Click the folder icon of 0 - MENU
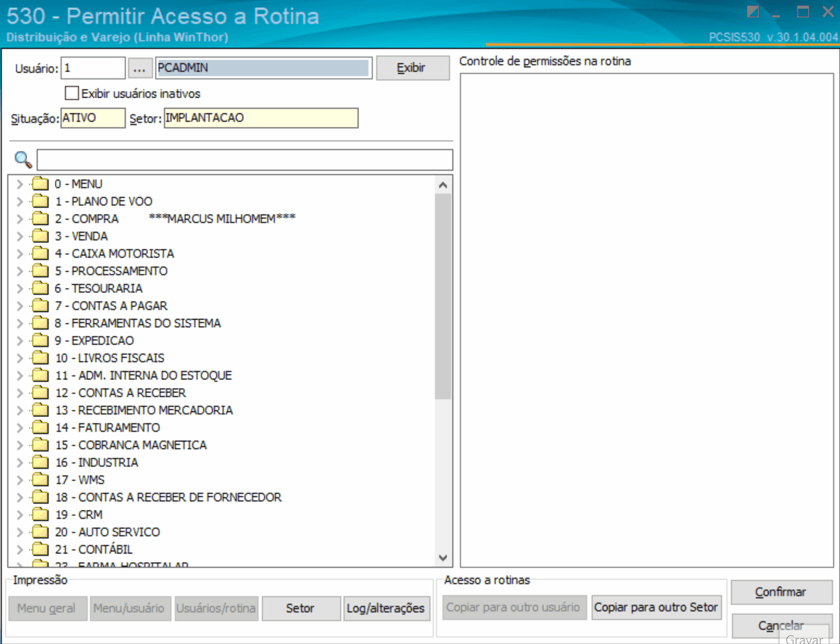840x644 pixels. tap(40, 183)
